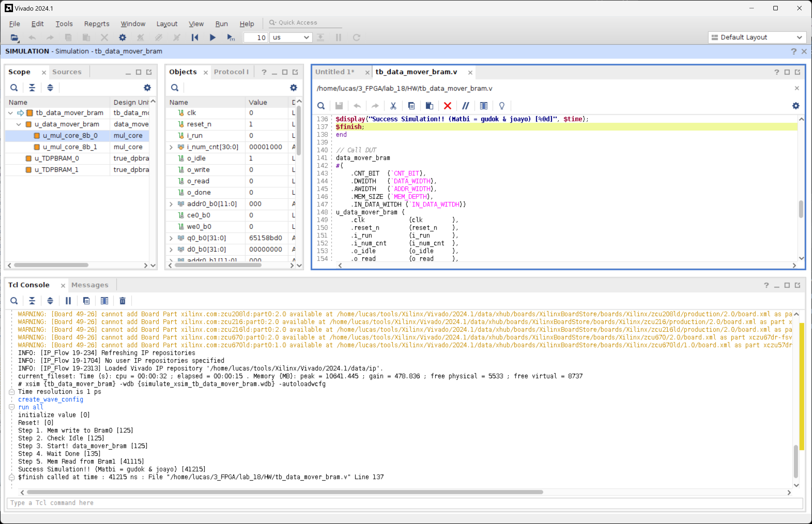Image resolution: width=812 pixels, height=524 pixels.
Task: Click the search icon in editor toolbar
Action: 321,106
